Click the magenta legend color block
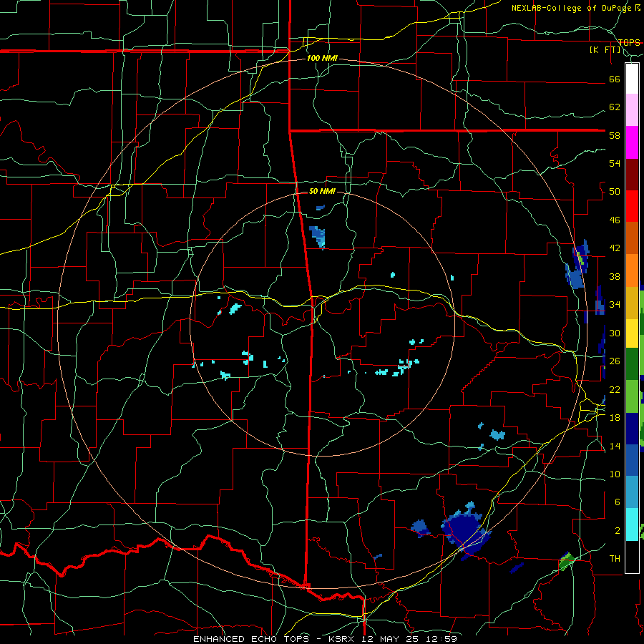The image size is (644, 644). (x=632, y=142)
